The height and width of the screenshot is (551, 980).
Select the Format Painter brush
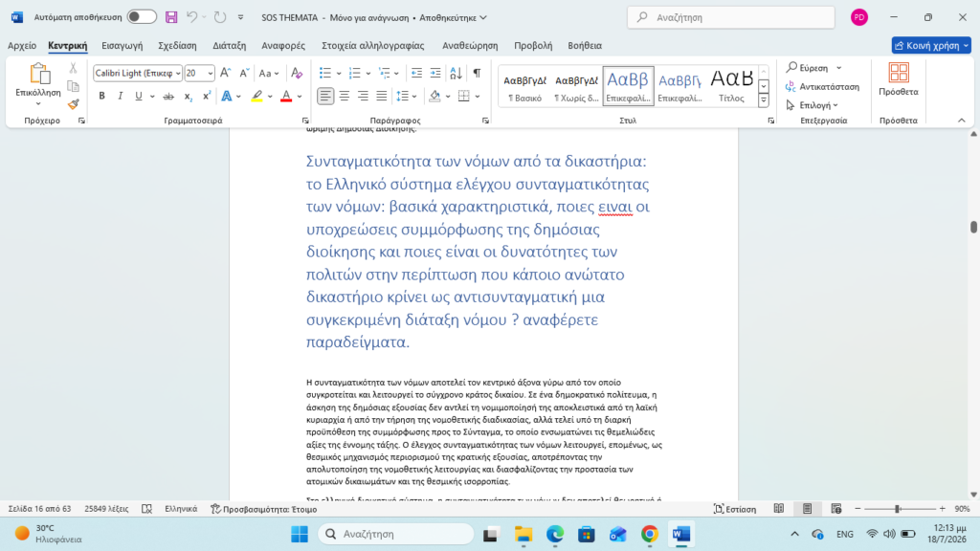tap(73, 104)
